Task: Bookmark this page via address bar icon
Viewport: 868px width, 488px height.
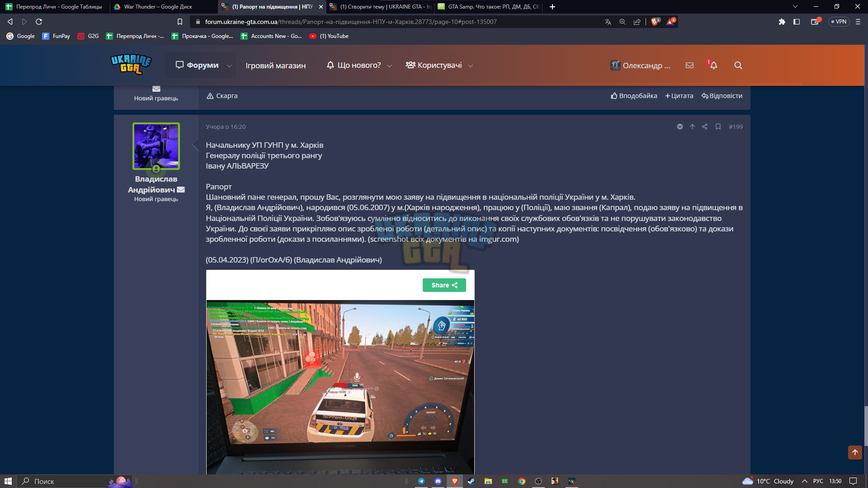Action: [x=180, y=22]
